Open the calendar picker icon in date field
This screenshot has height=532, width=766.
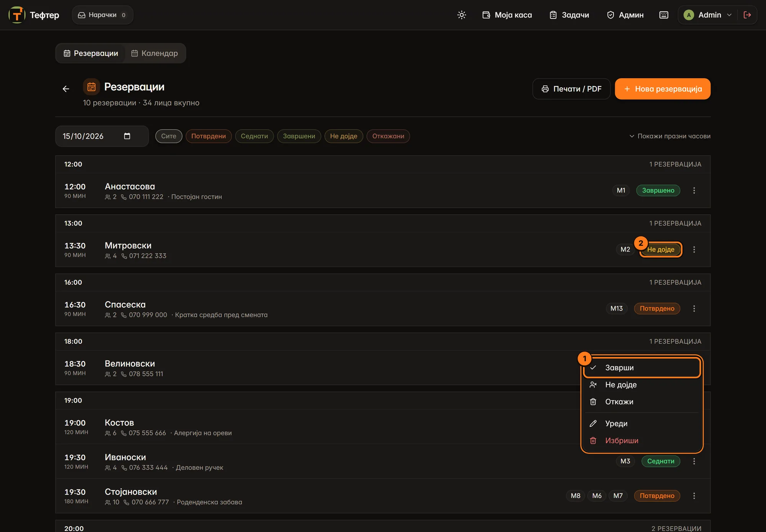pos(127,136)
